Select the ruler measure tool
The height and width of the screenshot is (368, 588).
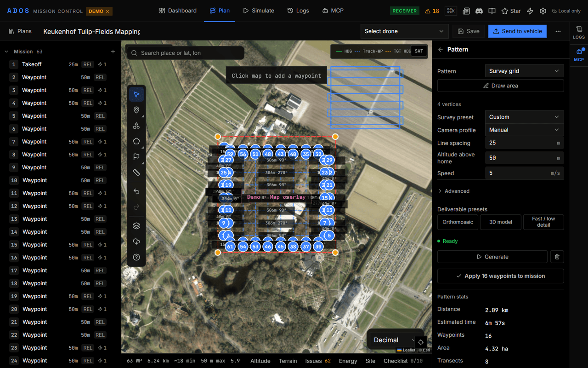136,172
